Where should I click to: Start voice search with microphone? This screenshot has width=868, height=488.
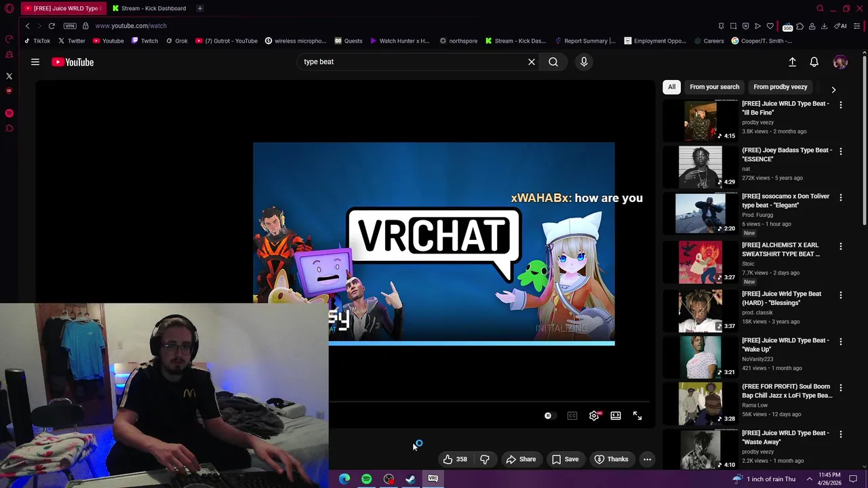[x=584, y=62]
